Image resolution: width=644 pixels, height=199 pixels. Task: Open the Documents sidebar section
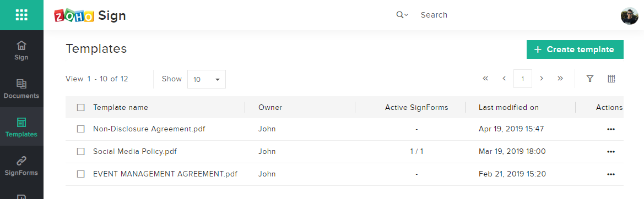(x=21, y=89)
